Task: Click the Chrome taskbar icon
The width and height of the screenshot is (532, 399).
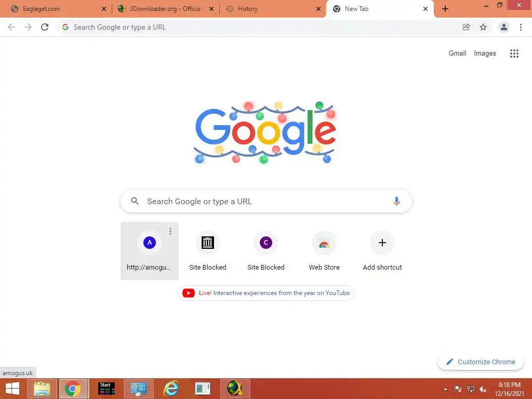Action: (73, 389)
